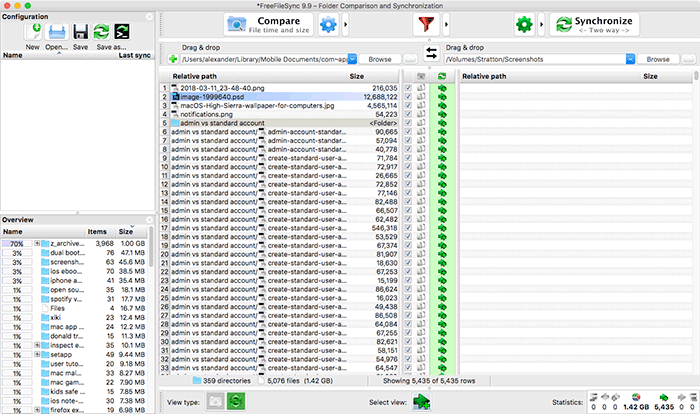Click the sync action column header icon

[x=442, y=76]
